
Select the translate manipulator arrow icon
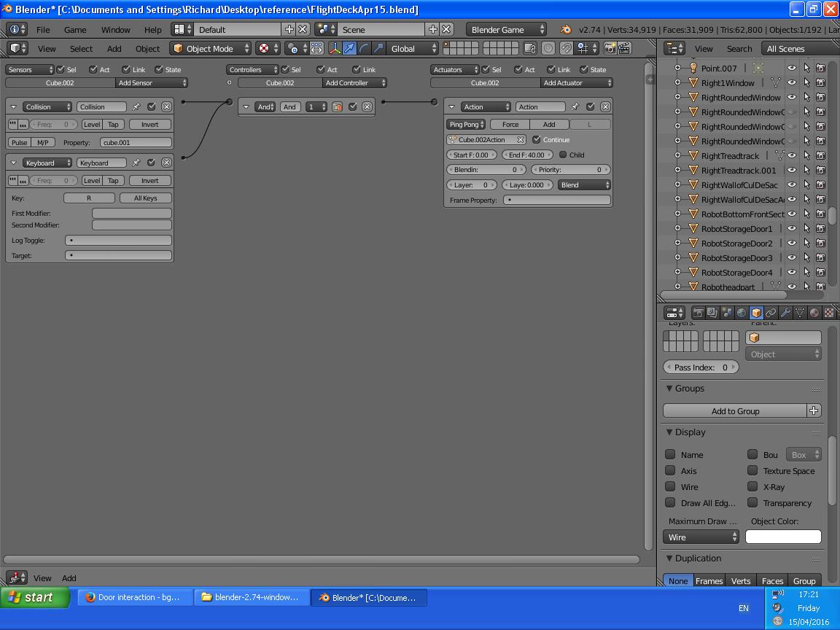click(x=349, y=49)
